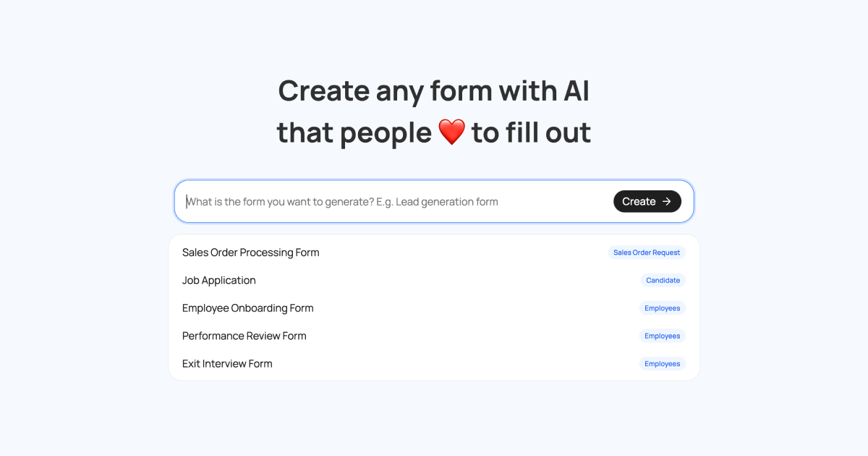Click the headline text "Create any form with AI"
The image size is (868, 456).
coord(433,91)
